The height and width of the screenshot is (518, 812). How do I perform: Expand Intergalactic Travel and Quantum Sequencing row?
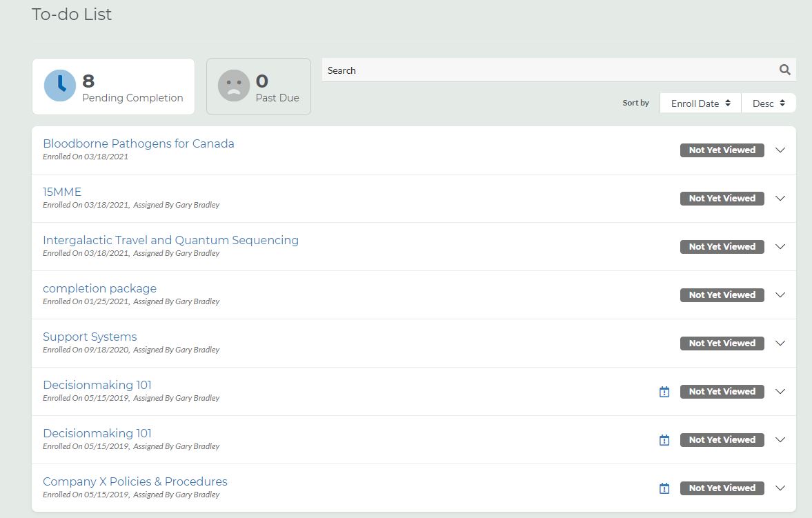780,246
